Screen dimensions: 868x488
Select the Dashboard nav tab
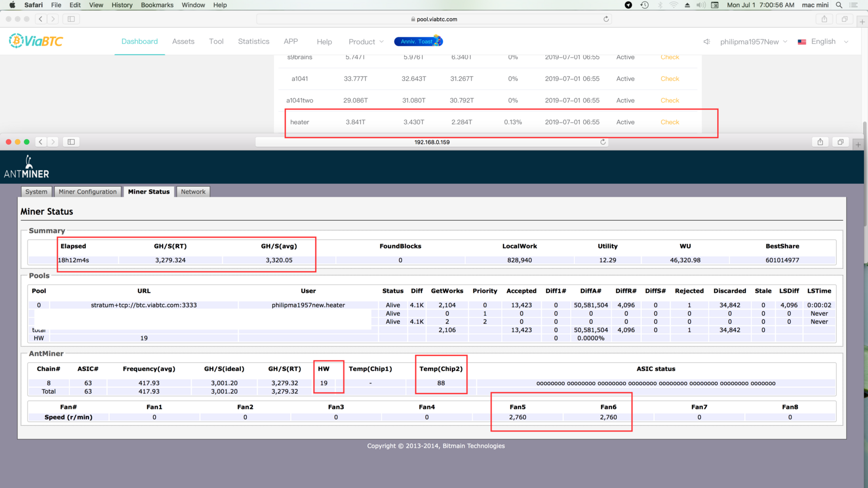(x=139, y=41)
